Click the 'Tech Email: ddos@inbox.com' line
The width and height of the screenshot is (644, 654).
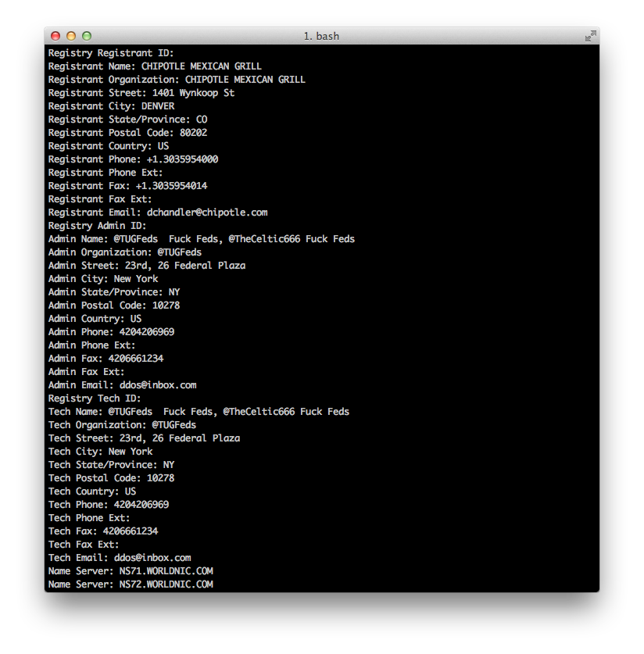(x=120, y=558)
